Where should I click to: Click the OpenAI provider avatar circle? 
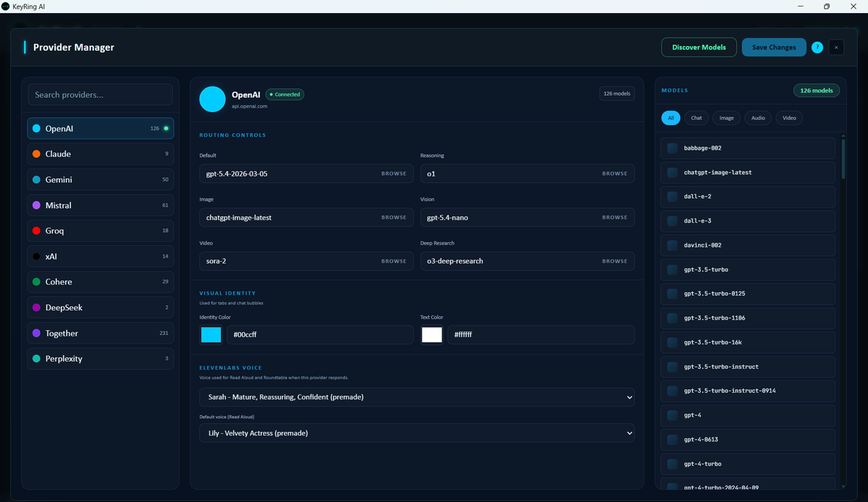click(x=213, y=99)
